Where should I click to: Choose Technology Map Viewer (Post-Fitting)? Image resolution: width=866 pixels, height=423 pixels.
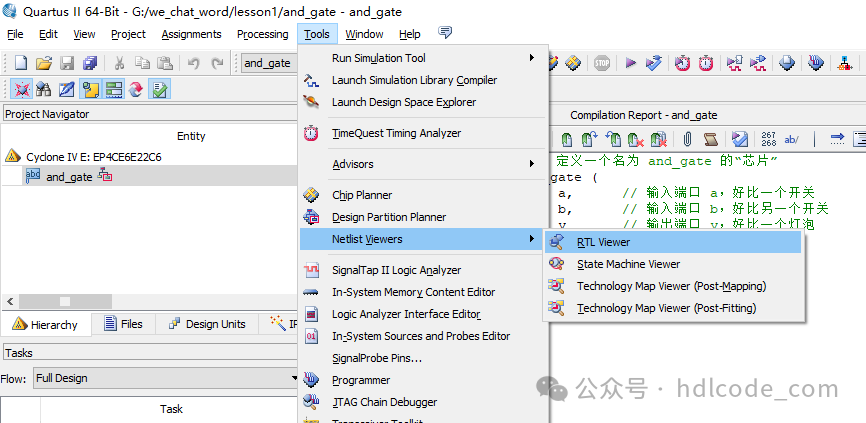(673, 308)
